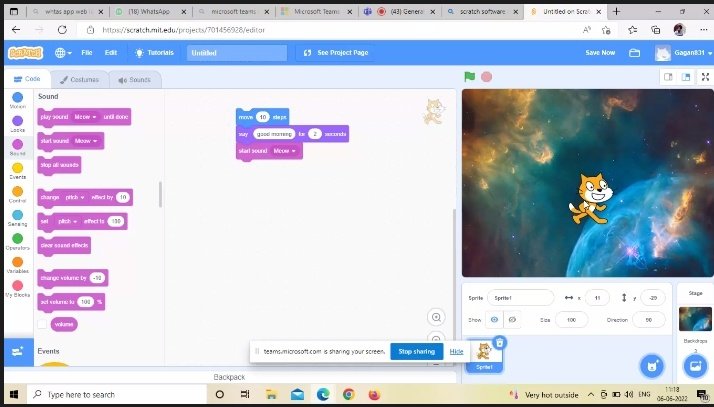Click the sprite name field Sprite1
The image size is (714, 407).
520,298
